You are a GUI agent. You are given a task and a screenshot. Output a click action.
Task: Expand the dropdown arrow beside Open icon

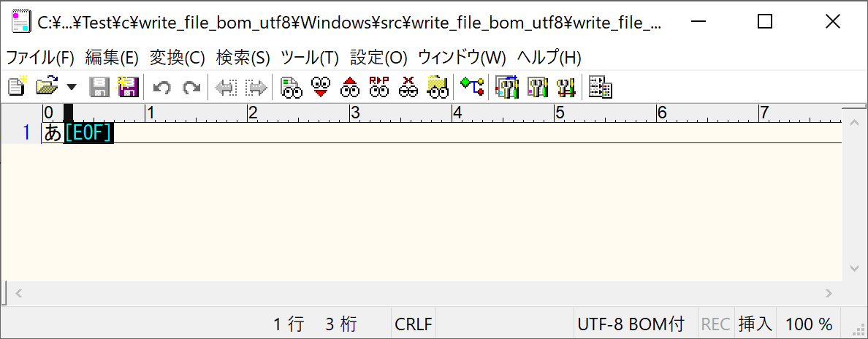tap(72, 87)
